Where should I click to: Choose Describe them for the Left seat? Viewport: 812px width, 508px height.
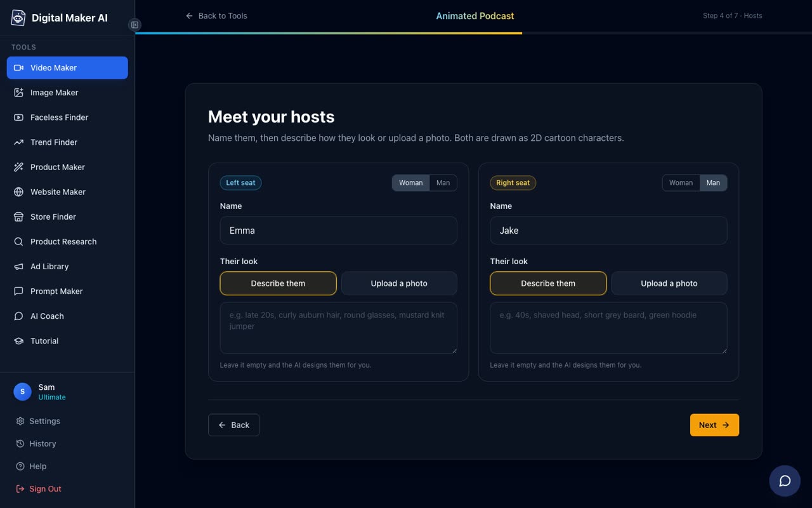[x=278, y=283]
